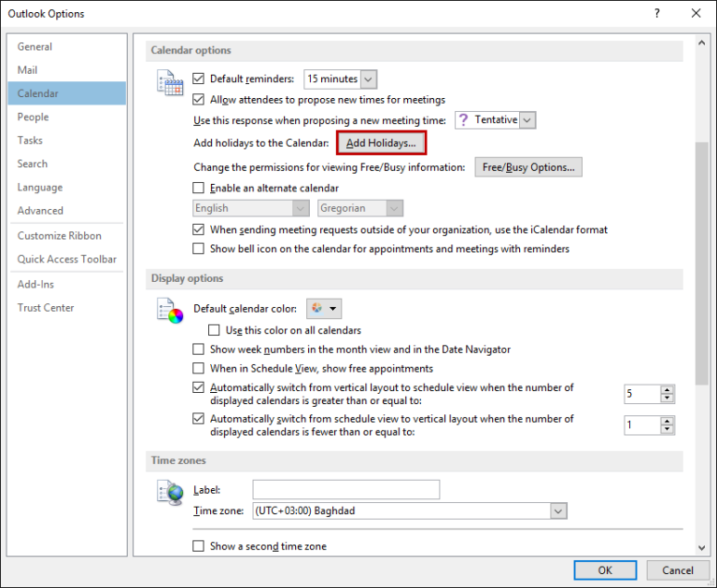Click the time zones globe icon
This screenshot has height=588, width=717.
pos(170,493)
